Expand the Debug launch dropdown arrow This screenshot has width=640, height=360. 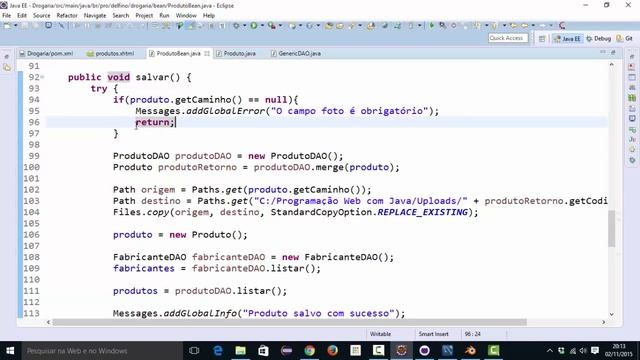pos(244,26)
